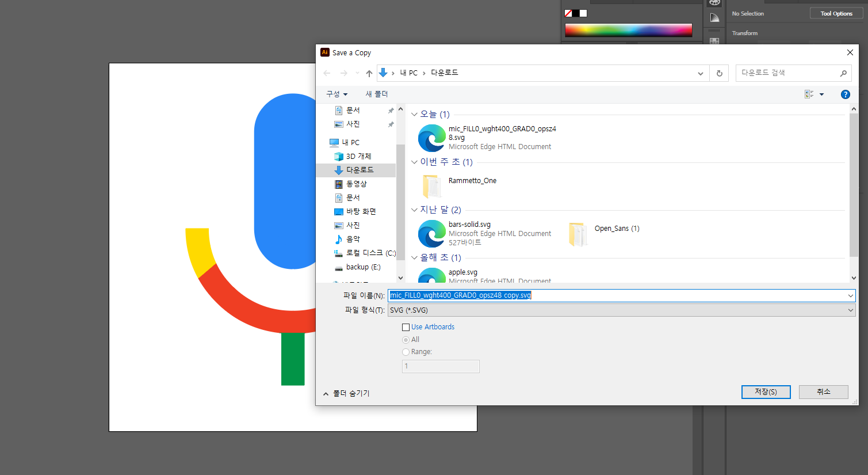The height and width of the screenshot is (475, 868).
Task: Click 저장(S) to save
Action: click(x=766, y=392)
